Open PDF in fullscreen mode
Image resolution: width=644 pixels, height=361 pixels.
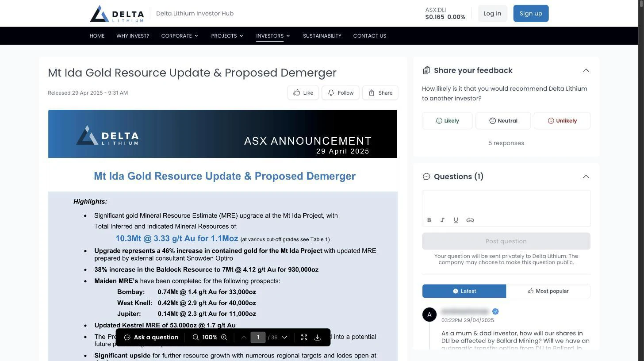click(304, 337)
